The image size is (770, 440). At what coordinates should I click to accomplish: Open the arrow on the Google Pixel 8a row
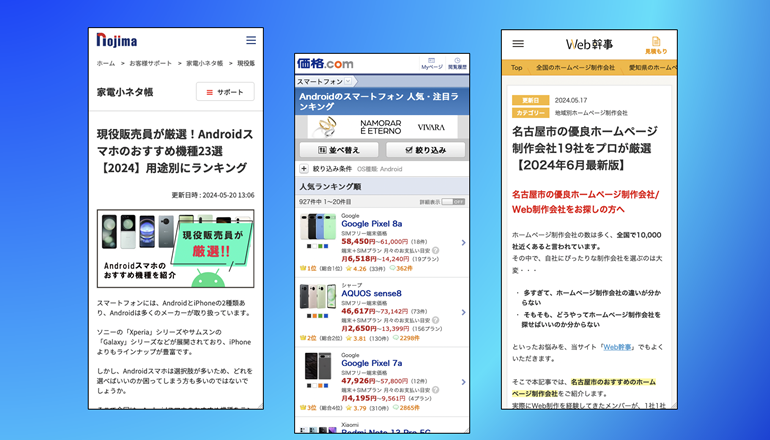tap(463, 243)
